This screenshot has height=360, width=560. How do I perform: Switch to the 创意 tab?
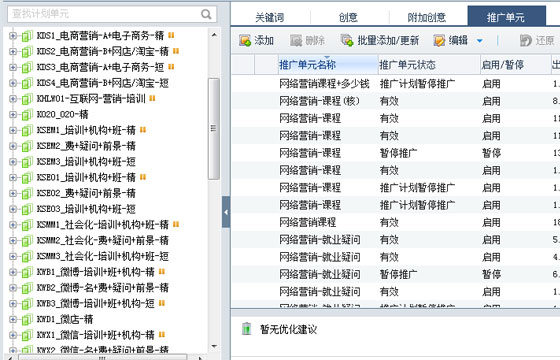(349, 17)
